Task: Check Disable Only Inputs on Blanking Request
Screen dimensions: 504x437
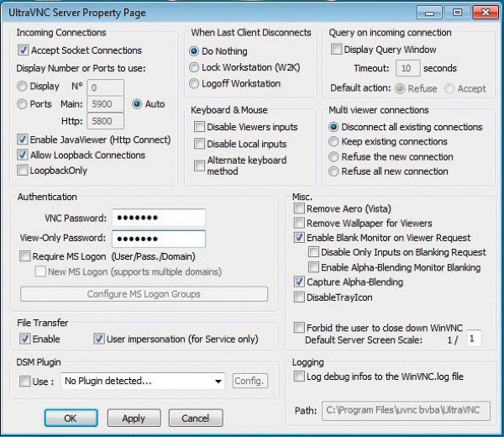Action: click(x=313, y=252)
